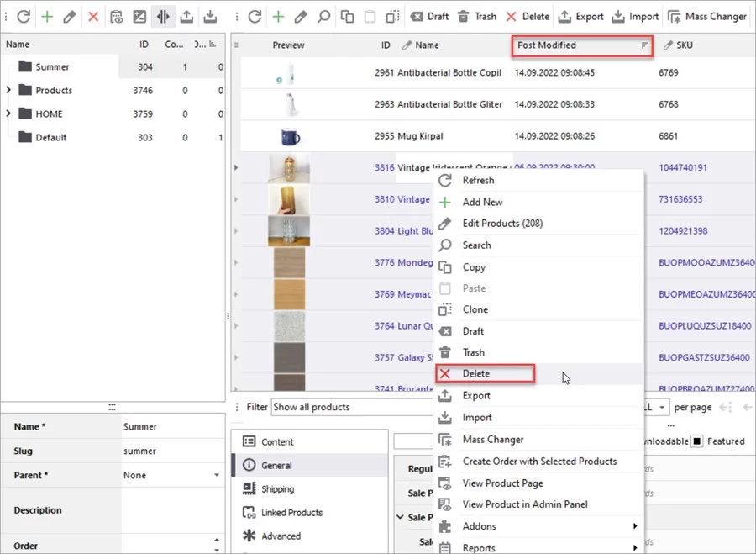
Task: Click the Copy icon in the top toolbar
Action: click(346, 16)
